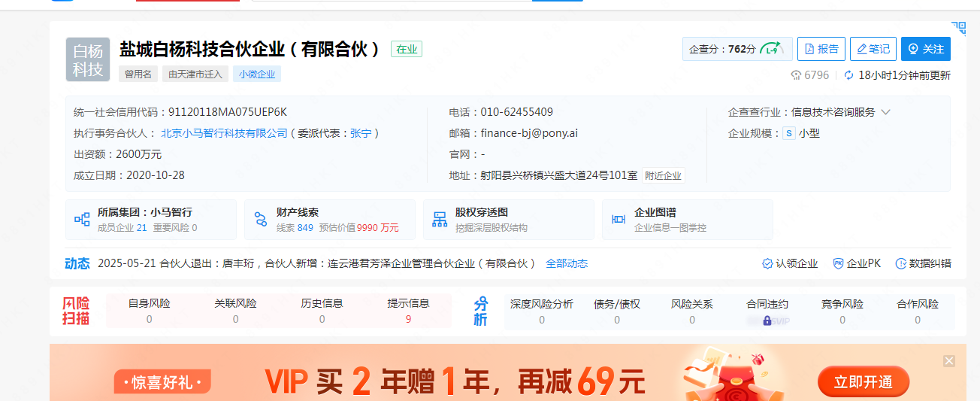Open 合作风险 analysis item
The height and width of the screenshot is (401, 980).
tap(918, 311)
